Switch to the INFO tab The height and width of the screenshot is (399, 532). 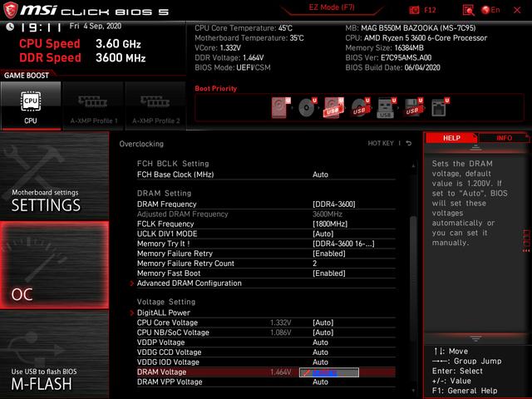coord(505,138)
